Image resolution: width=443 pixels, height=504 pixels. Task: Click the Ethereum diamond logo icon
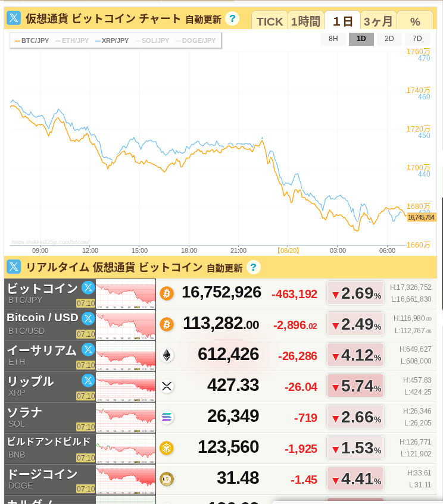point(167,355)
